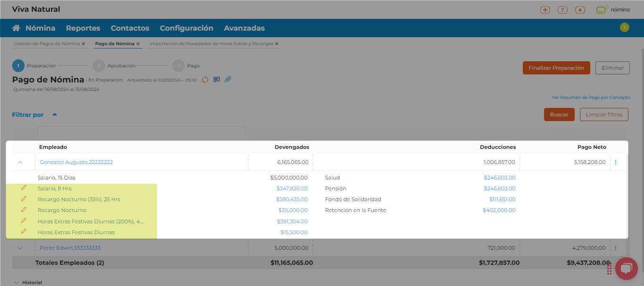Open the help question mark icon
The image size is (644, 286).
click(562, 10)
